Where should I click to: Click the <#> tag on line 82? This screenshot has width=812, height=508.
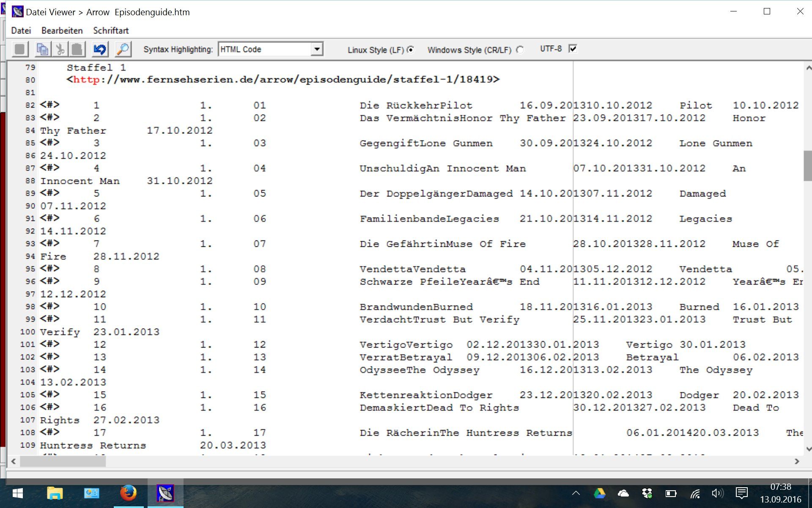[x=50, y=105]
